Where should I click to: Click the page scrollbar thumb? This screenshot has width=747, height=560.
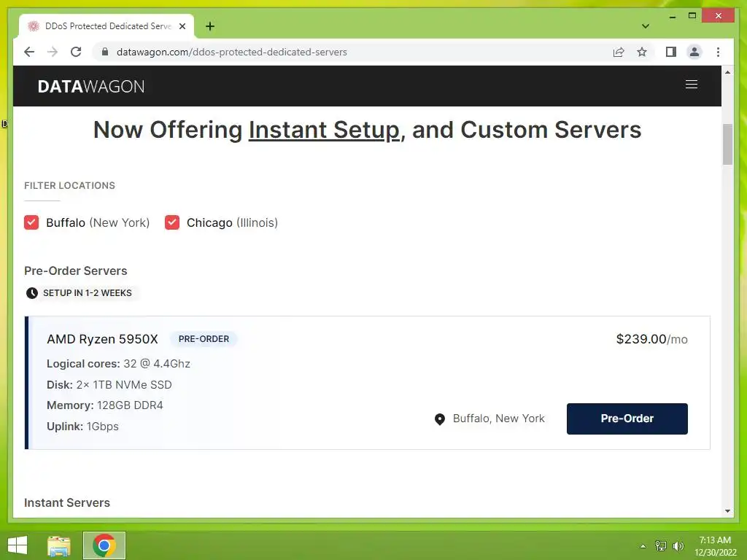(x=727, y=144)
